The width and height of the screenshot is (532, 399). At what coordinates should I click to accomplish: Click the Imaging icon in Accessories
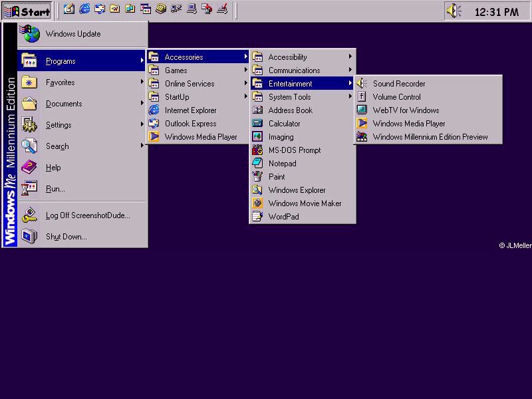(x=257, y=136)
